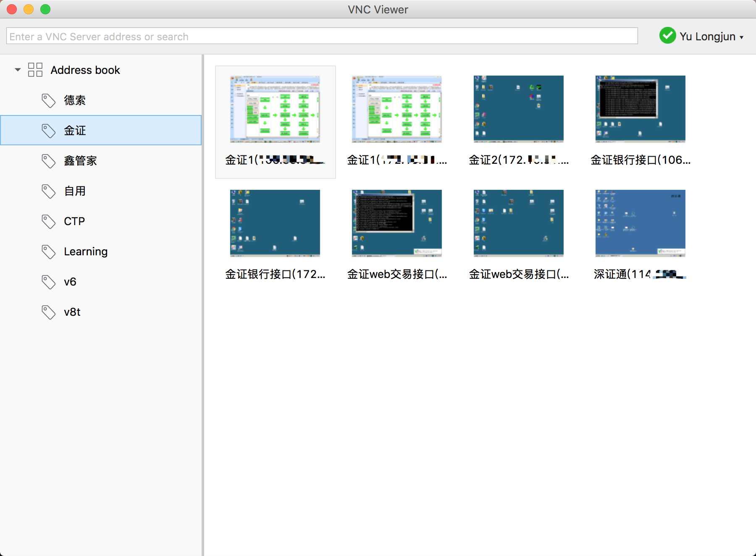The width and height of the screenshot is (756, 556).
Task: Select the first 金证1 connection thumbnail
Action: pyautogui.click(x=275, y=109)
